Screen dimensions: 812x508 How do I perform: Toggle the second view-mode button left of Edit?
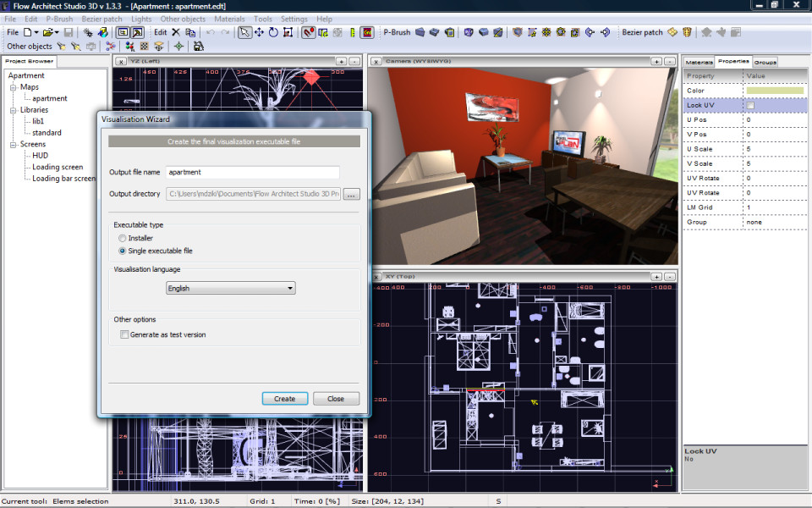137,32
